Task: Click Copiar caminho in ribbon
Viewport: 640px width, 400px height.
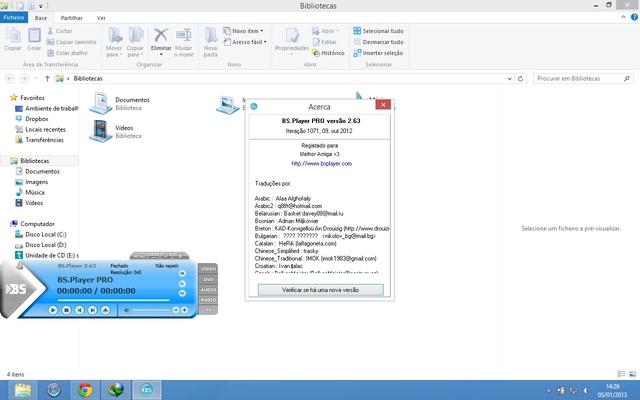Action: (71, 42)
